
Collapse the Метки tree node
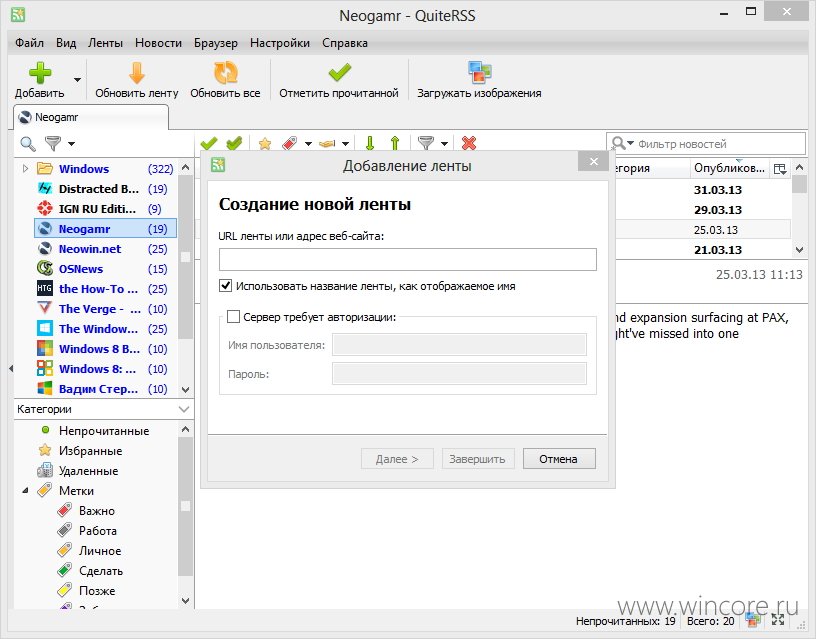pos(25,491)
